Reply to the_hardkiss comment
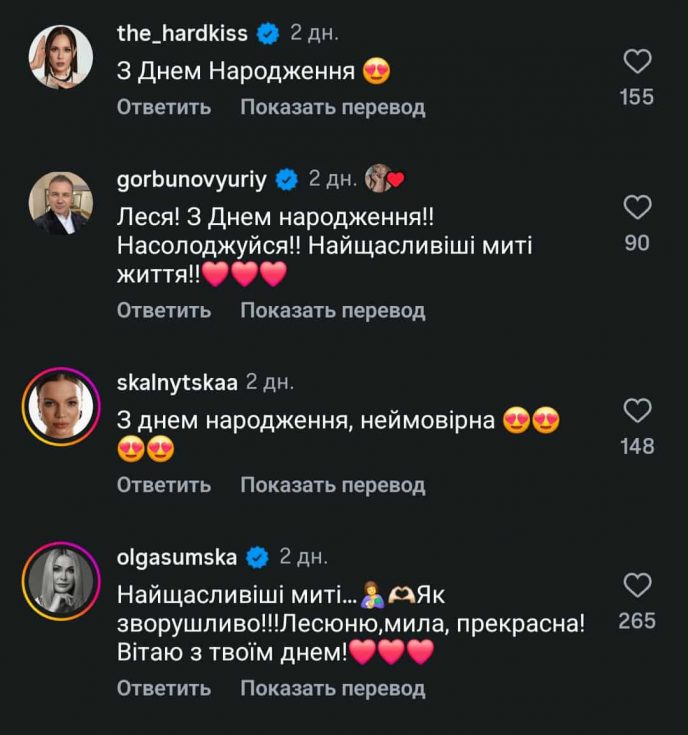This screenshot has height=735, width=688. click(x=164, y=107)
